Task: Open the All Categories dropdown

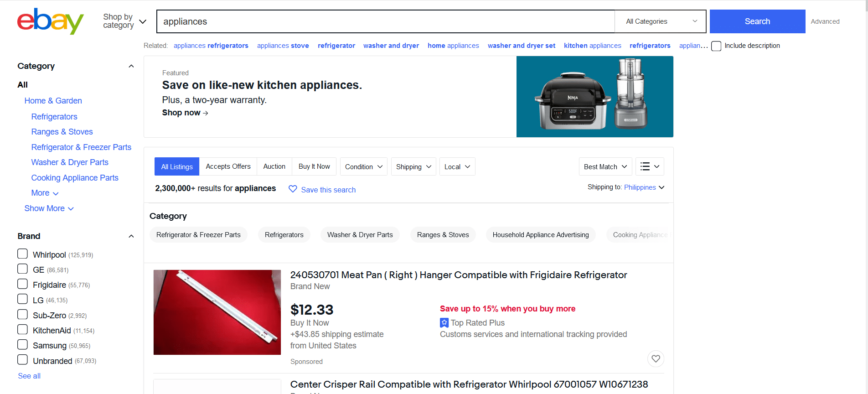Action: point(660,21)
